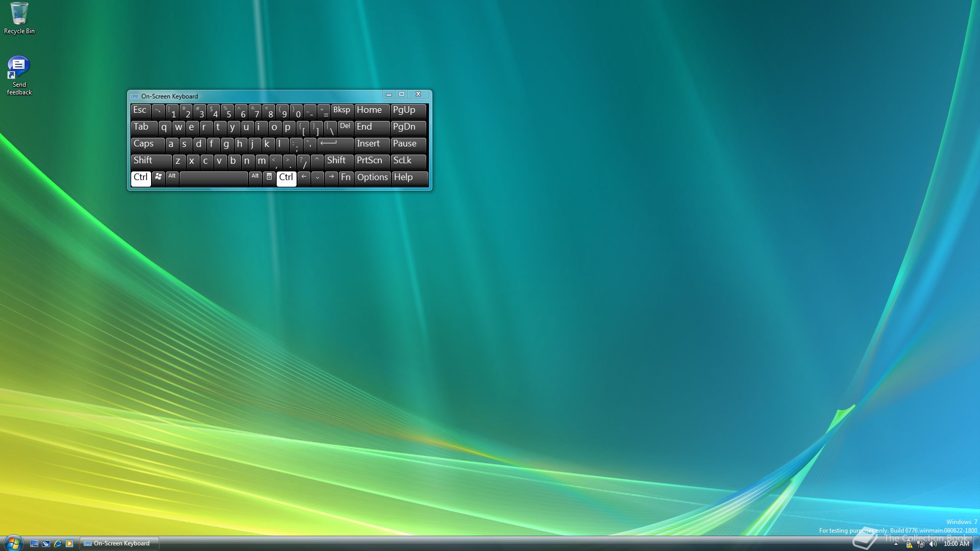Click the question mark slash key
This screenshot has width=980, height=551.
(303, 162)
